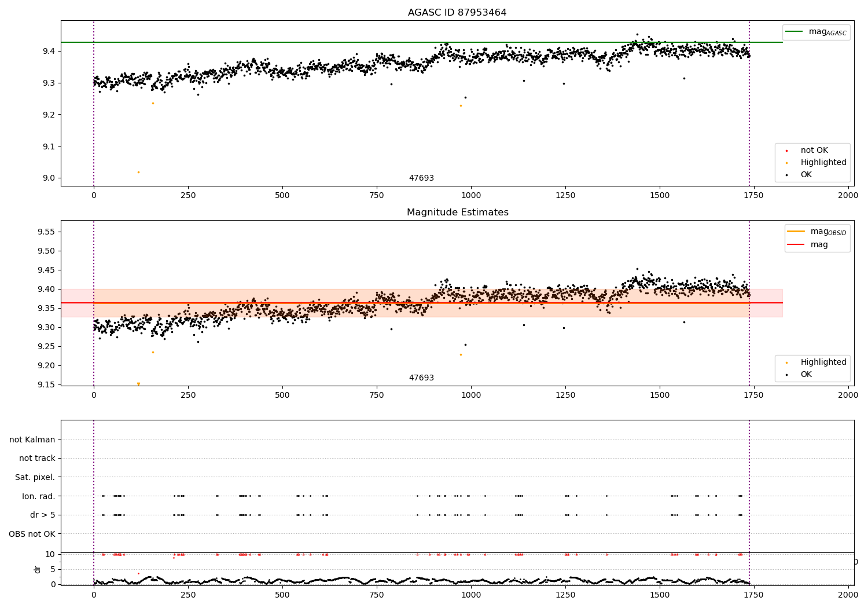868x608 pixels.
Task: Click the orange outlier point near 9.0 in top plot
Action: click(138, 172)
